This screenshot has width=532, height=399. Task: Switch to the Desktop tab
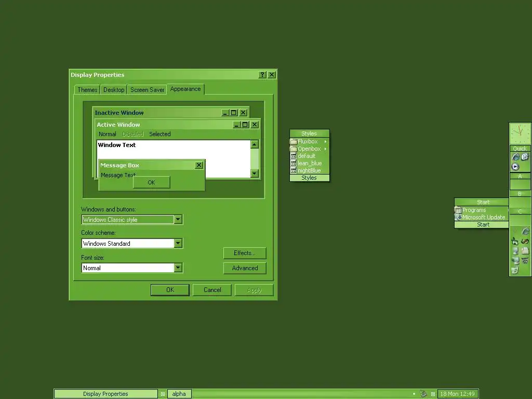(114, 89)
